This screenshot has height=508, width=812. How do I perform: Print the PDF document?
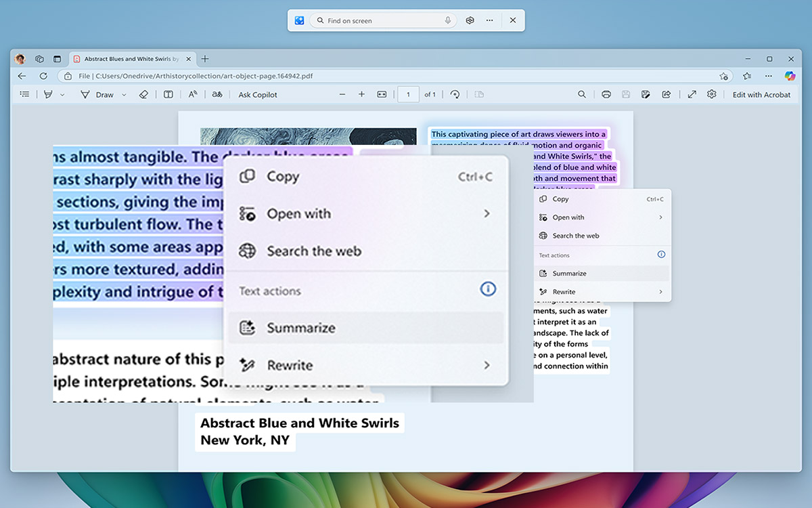tap(606, 94)
